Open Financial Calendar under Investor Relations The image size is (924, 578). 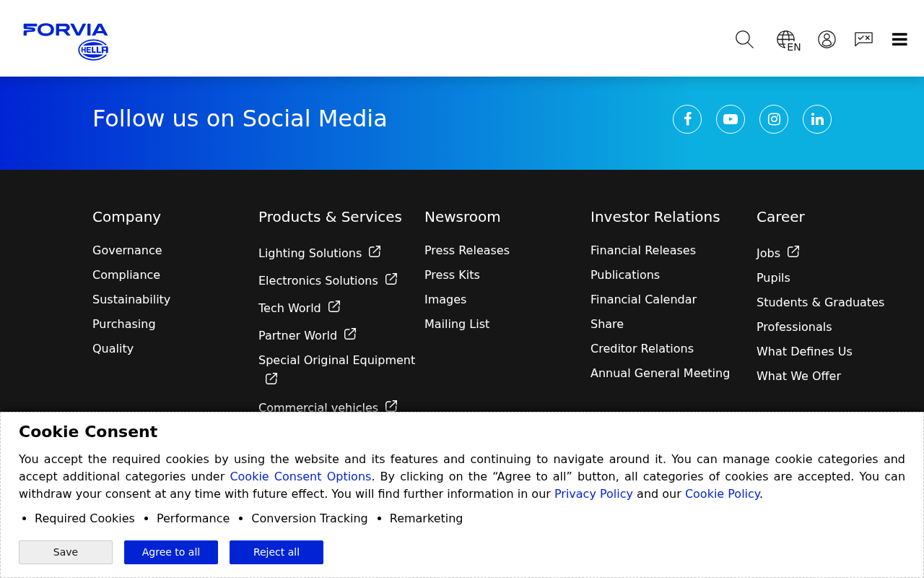click(643, 300)
